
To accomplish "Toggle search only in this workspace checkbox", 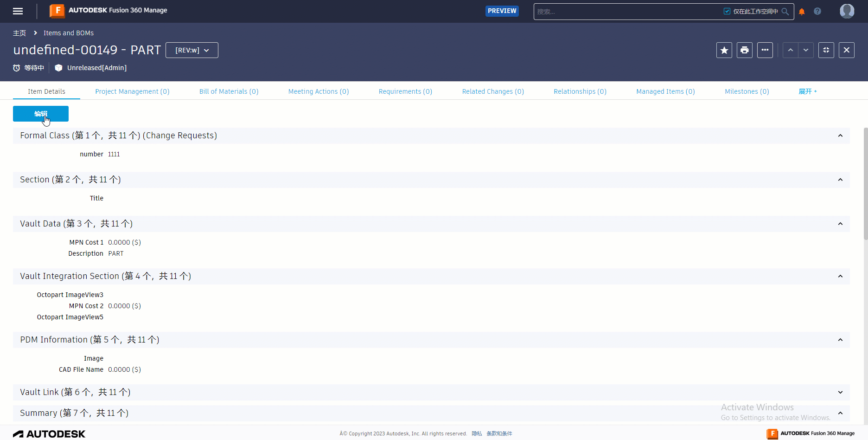I will click(727, 12).
